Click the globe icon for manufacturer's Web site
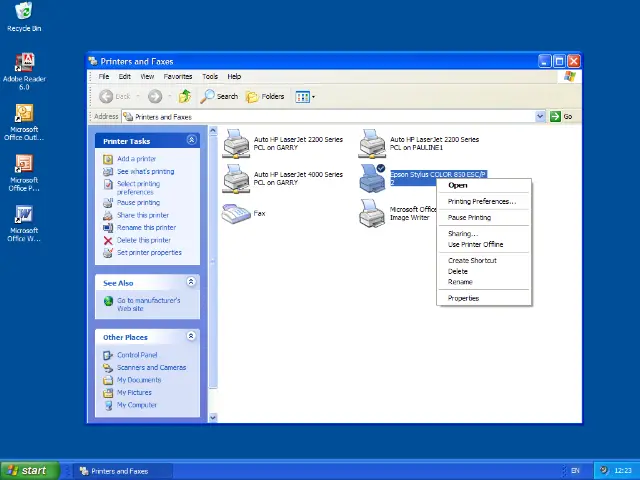Screen dimensions: 640x480 [x=108, y=301]
